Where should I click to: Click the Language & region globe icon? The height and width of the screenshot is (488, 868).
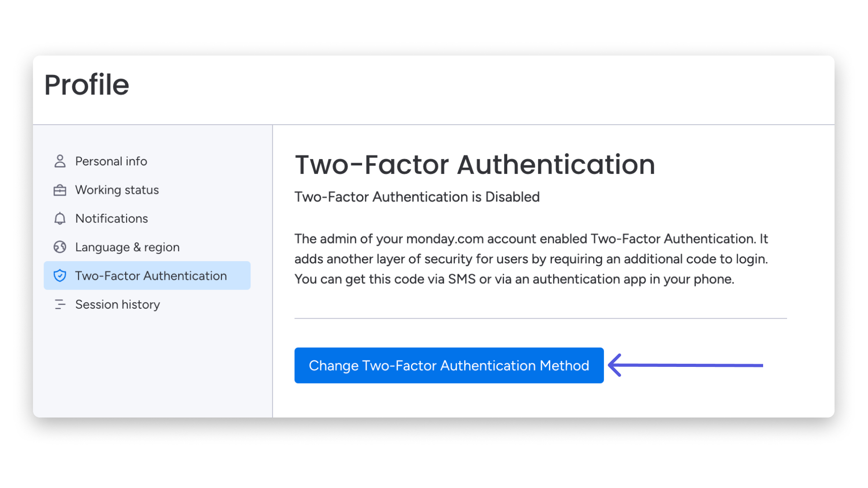tap(60, 247)
